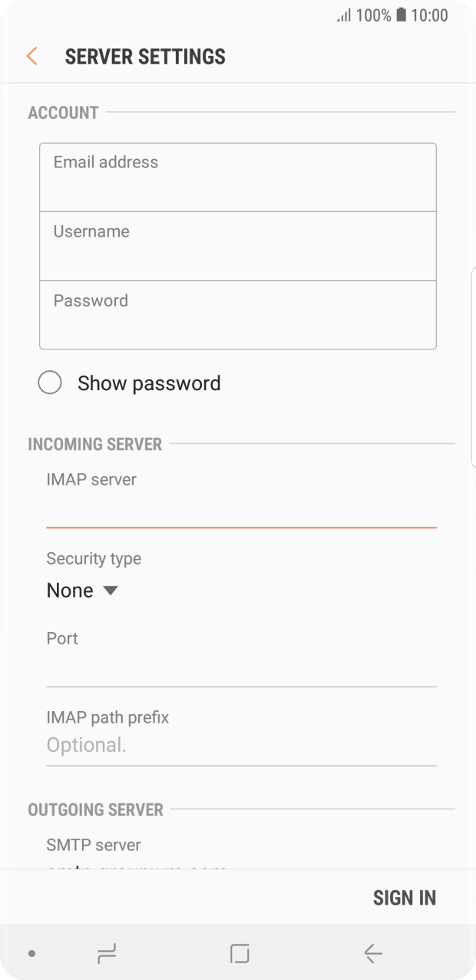Select the ACCOUNT section header
476x980 pixels.
pyautogui.click(x=63, y=112)
